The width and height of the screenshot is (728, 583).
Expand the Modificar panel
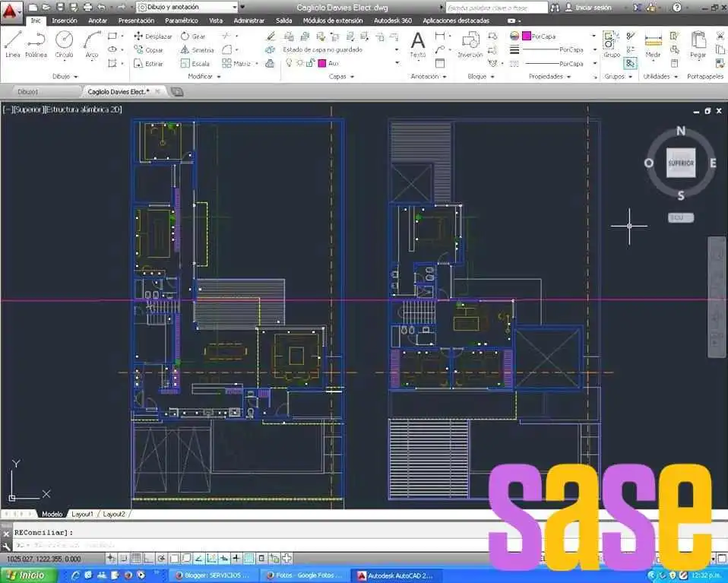click(204, 76)
